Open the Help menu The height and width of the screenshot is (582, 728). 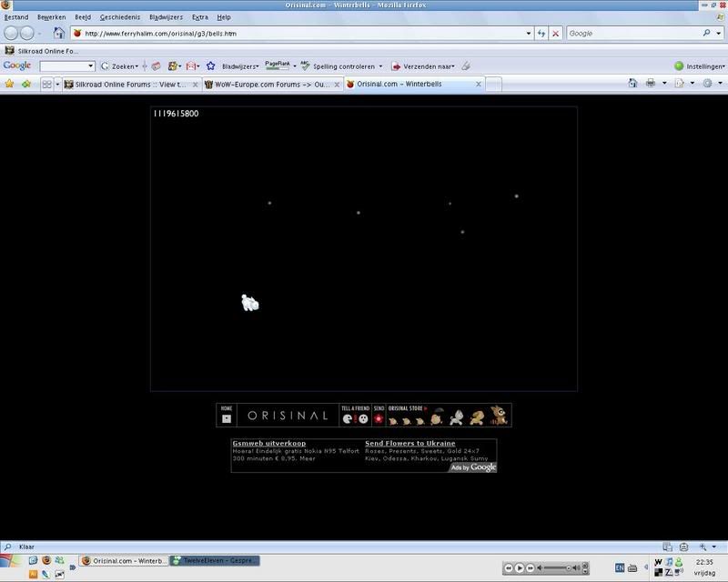(224, 17)
